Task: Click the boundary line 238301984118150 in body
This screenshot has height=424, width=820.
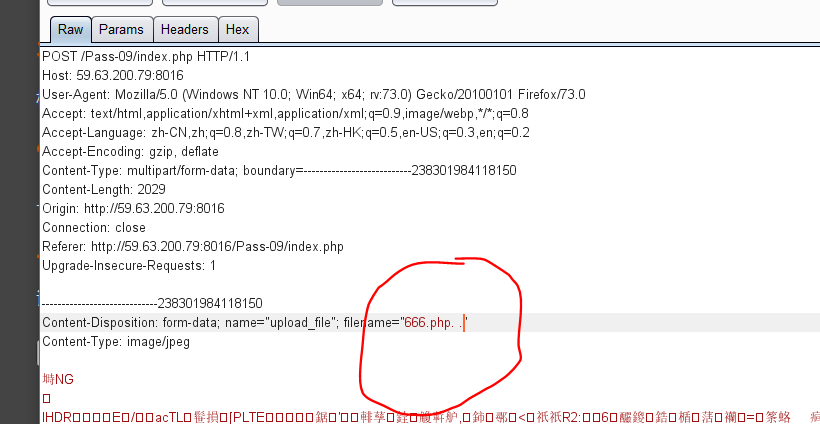Action: tap(152, 303)
